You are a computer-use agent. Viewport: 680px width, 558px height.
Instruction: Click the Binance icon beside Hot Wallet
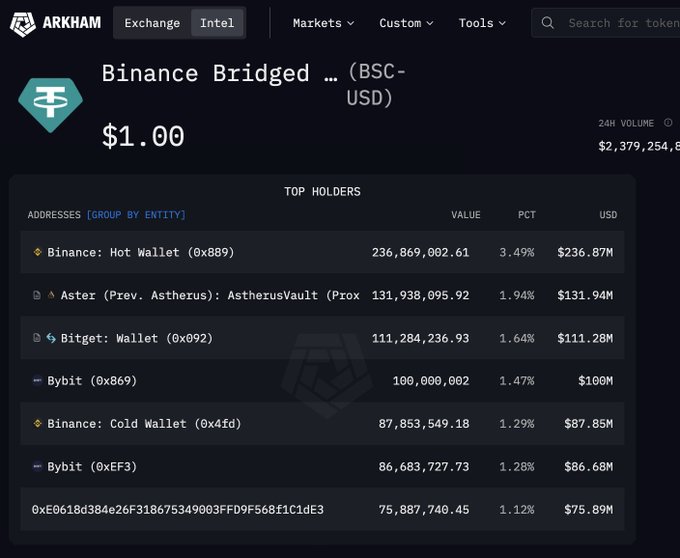tap(38, 252)
